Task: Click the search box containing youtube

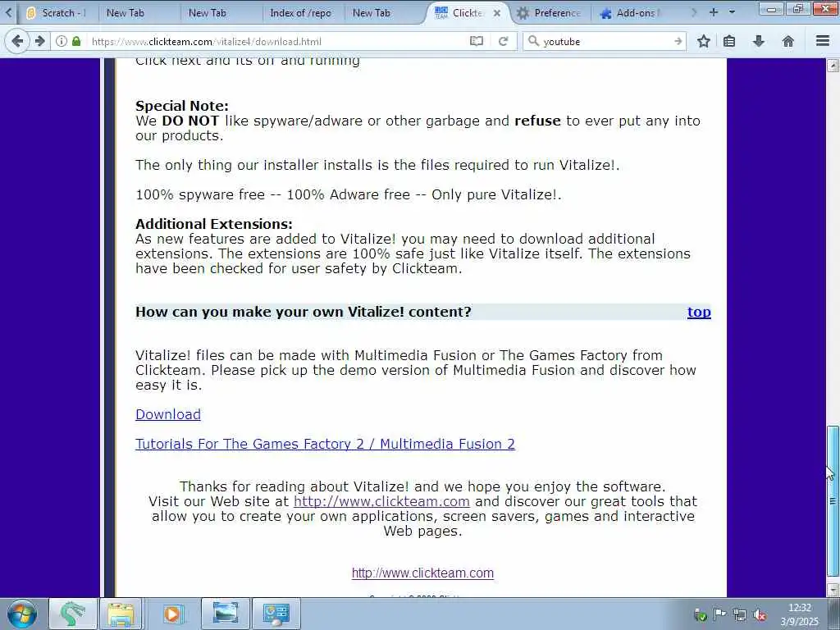Action: coord(605,41)
